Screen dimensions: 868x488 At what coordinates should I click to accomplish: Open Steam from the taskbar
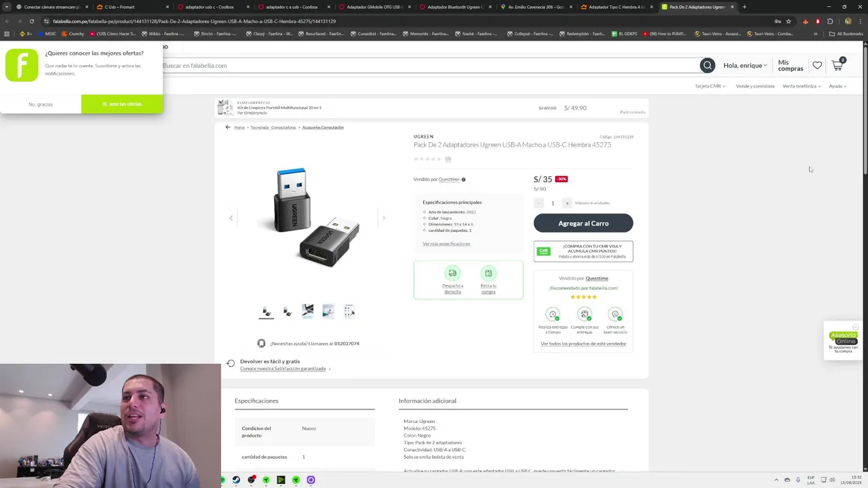[236, 480]
